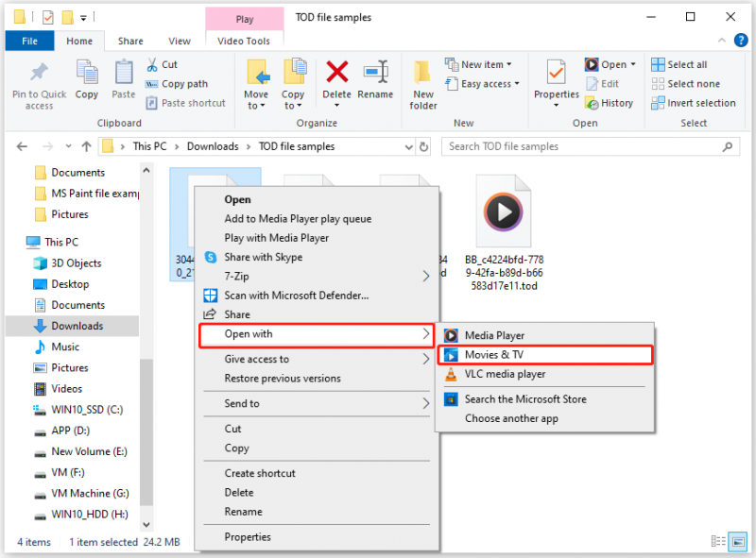Image resolution: width=756 pixels, height=558 pixels.
Task: Open the Easy access dropdown
Action: click(x=483, y=84)
